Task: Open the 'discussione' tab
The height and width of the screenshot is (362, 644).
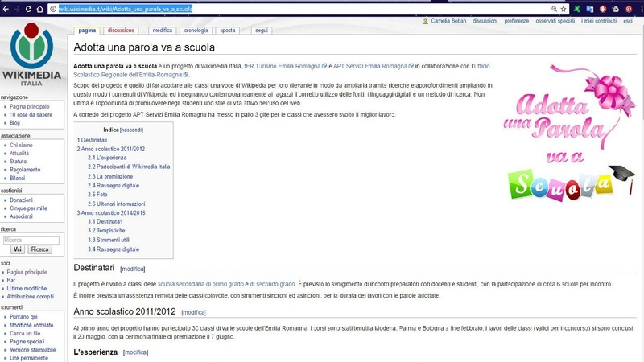Action: [122, 31]
